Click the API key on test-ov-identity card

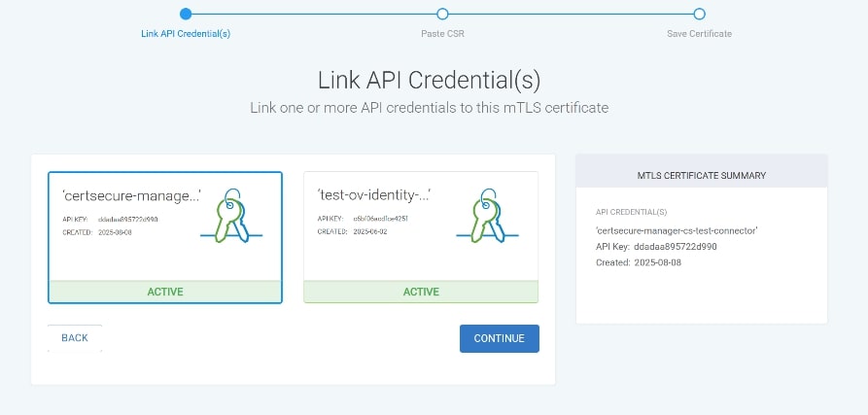(x=381, y=218)
